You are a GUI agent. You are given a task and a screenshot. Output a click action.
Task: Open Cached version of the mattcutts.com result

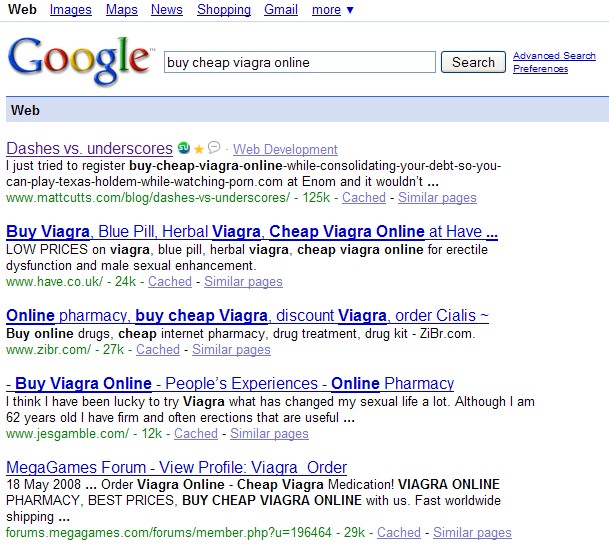click(364, 197)
